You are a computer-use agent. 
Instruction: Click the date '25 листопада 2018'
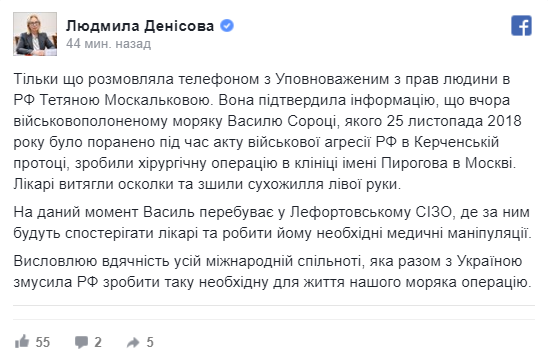454,121
